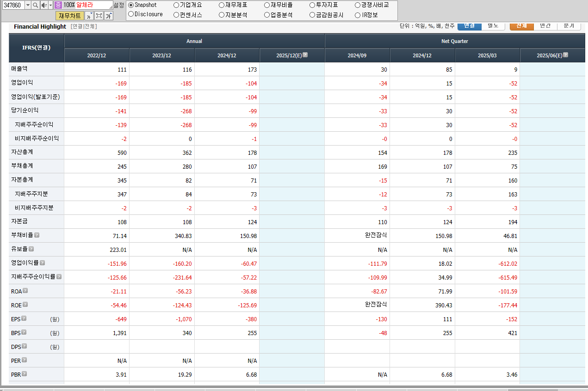
Task: Click the magnifier stock search icon
Action: [36, 5]
